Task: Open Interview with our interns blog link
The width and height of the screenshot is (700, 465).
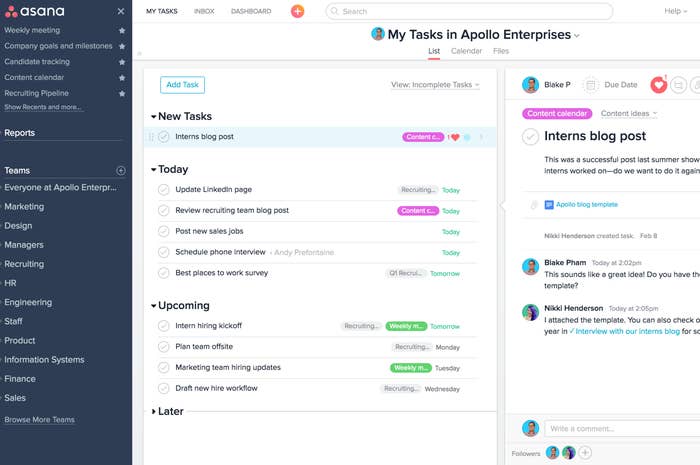Action: click(x=627, y=331)
